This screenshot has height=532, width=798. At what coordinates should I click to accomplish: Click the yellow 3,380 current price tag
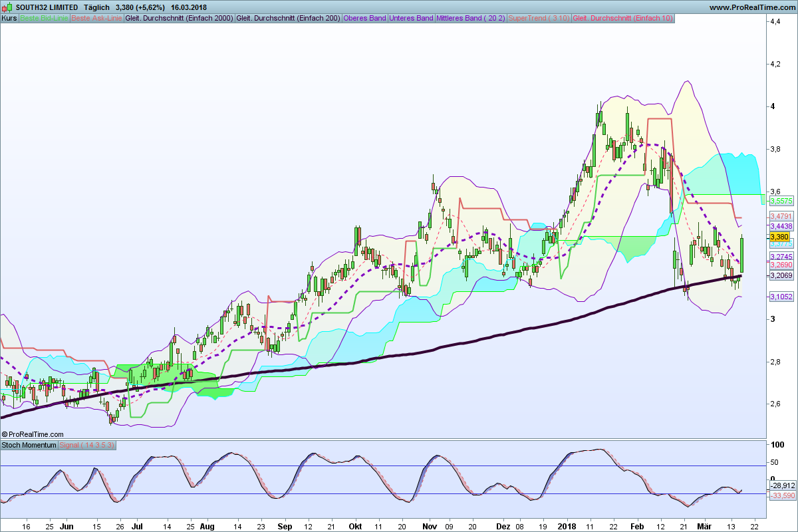click(x=779, y=237)
